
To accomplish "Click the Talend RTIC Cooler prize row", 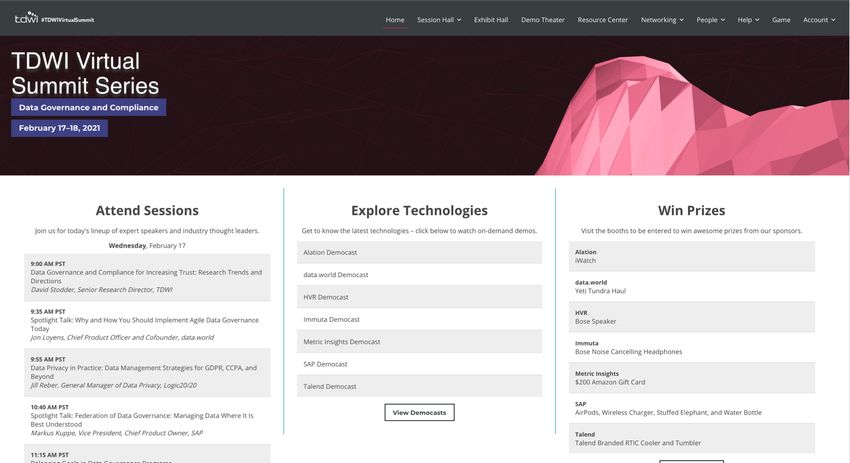I will [x=691, y=439].
